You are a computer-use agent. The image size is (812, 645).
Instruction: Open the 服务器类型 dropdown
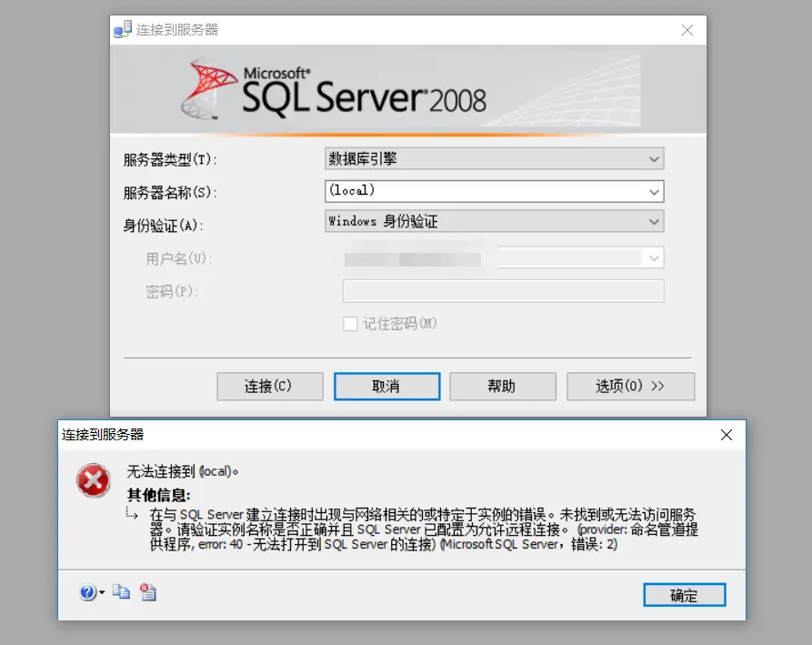(494, 158)
